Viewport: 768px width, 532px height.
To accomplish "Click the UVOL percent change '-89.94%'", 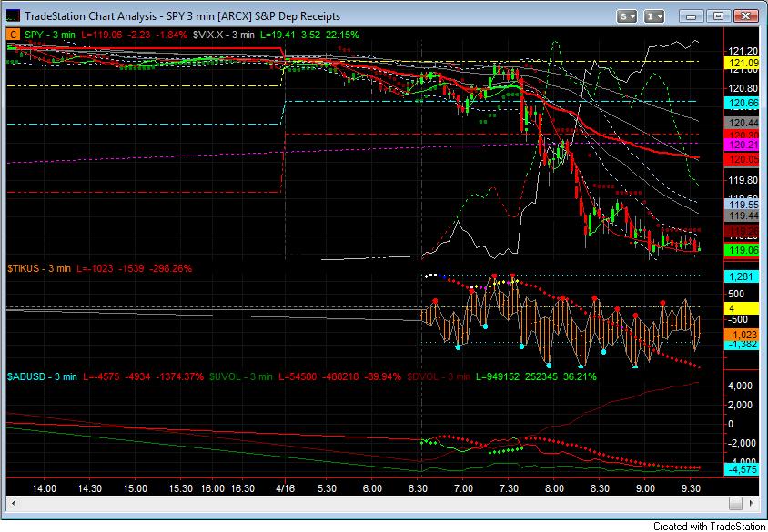I will 384,376.
